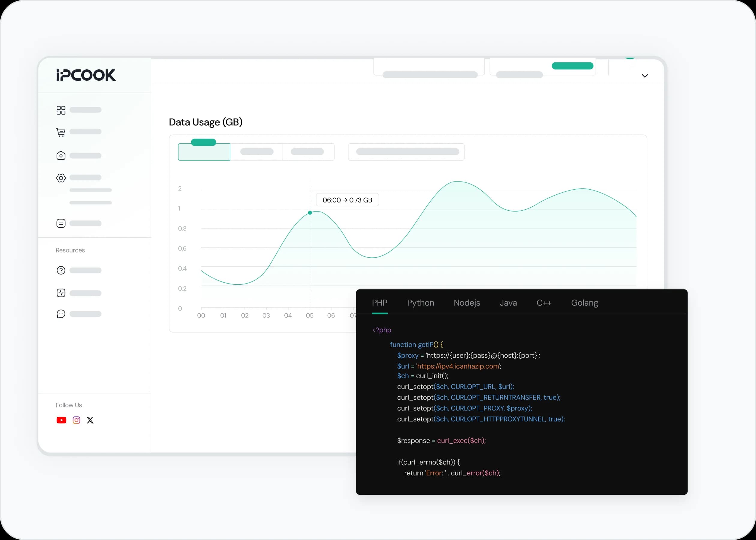Visit the YouTube icon under Follow Us
756x540 pixels.
click(x=61, y=420)
